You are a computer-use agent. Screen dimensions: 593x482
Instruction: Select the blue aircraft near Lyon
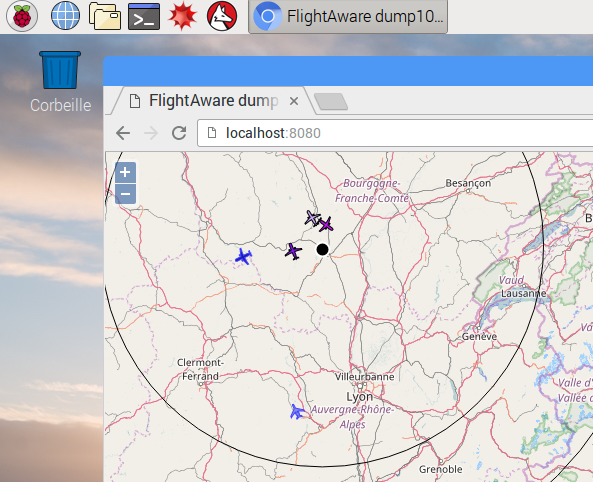[297, 412]
